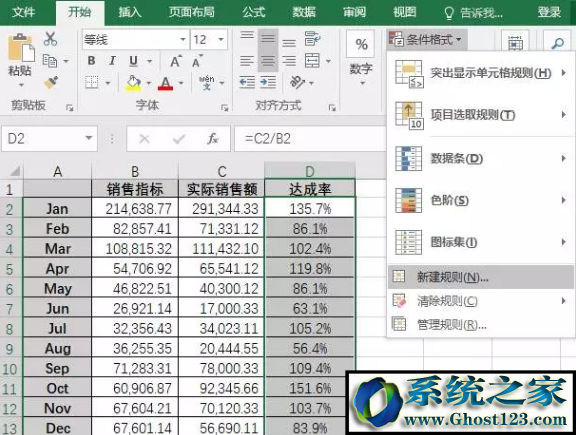This screenshot has height=435, width=576.
Task: Decrease font size with small A
Action: 197,61
